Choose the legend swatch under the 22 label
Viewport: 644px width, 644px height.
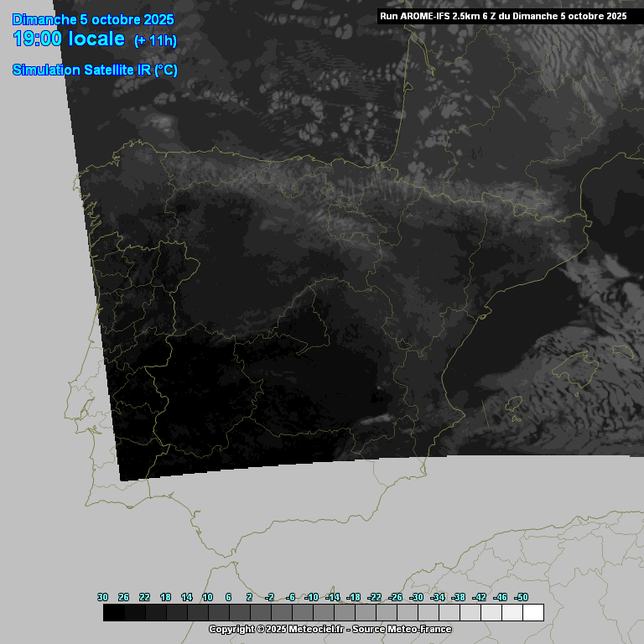[155, 613]
